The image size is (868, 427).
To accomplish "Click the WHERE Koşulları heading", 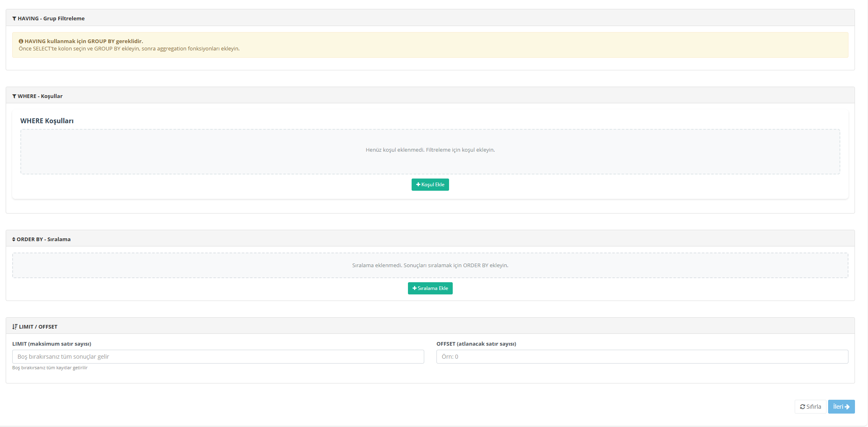I will (x=47, y=121).
